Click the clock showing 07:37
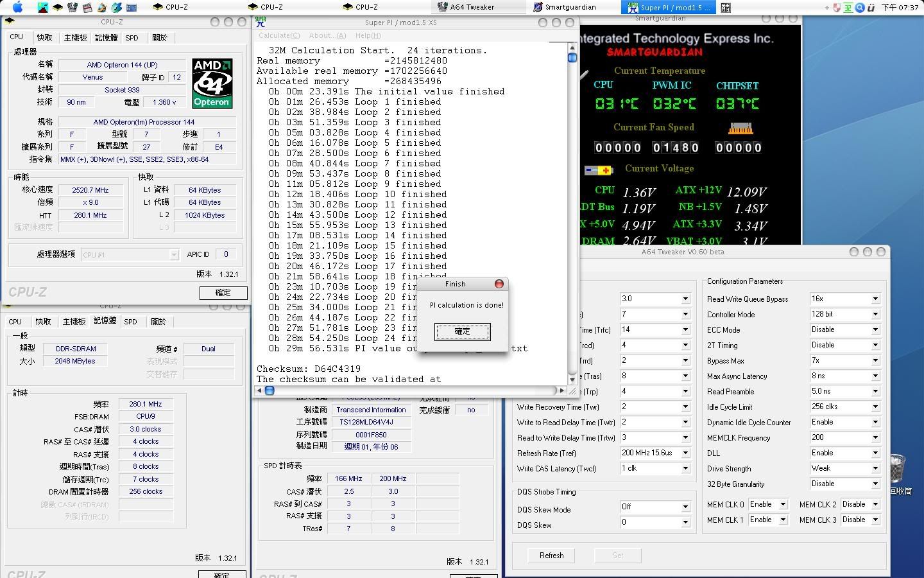 coord(900,8)
